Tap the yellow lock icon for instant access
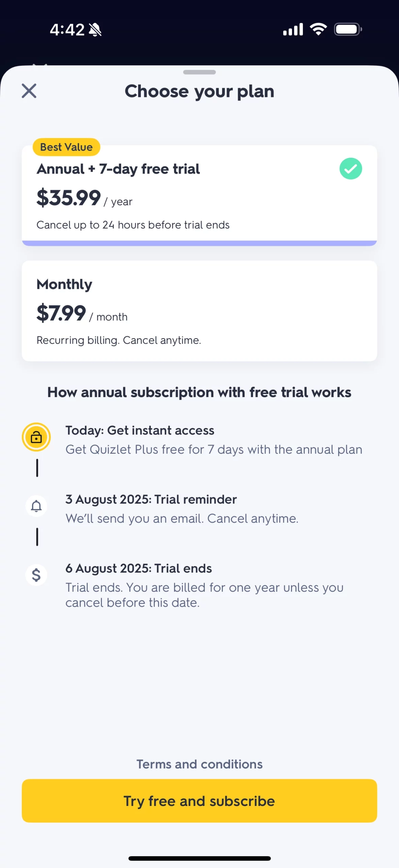Viewport: 399px width, 868px height. point(36,437)
